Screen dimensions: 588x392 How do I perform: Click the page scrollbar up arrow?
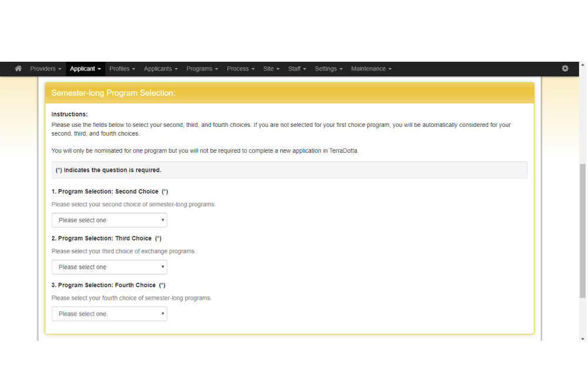(x=582, y=65)
